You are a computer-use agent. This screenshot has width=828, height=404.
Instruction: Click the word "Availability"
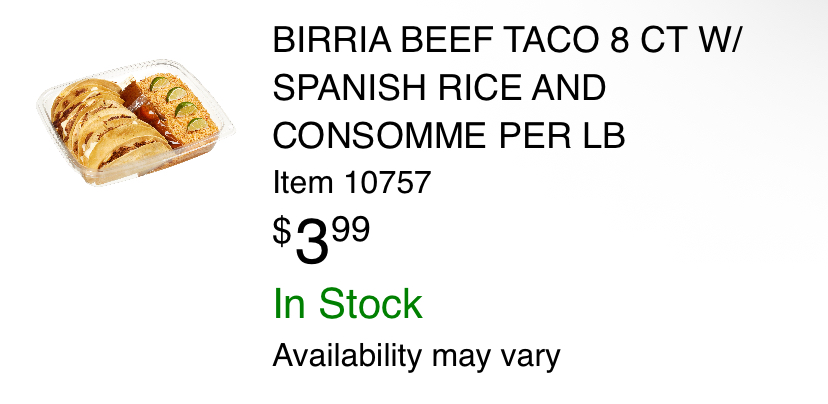348,354
